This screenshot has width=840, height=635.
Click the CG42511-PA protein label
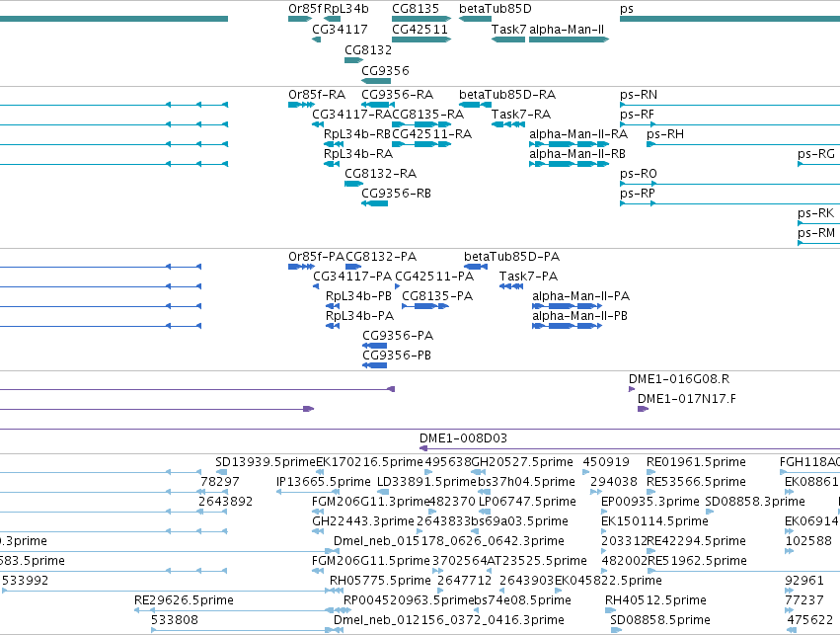click(x=434, y=277)
